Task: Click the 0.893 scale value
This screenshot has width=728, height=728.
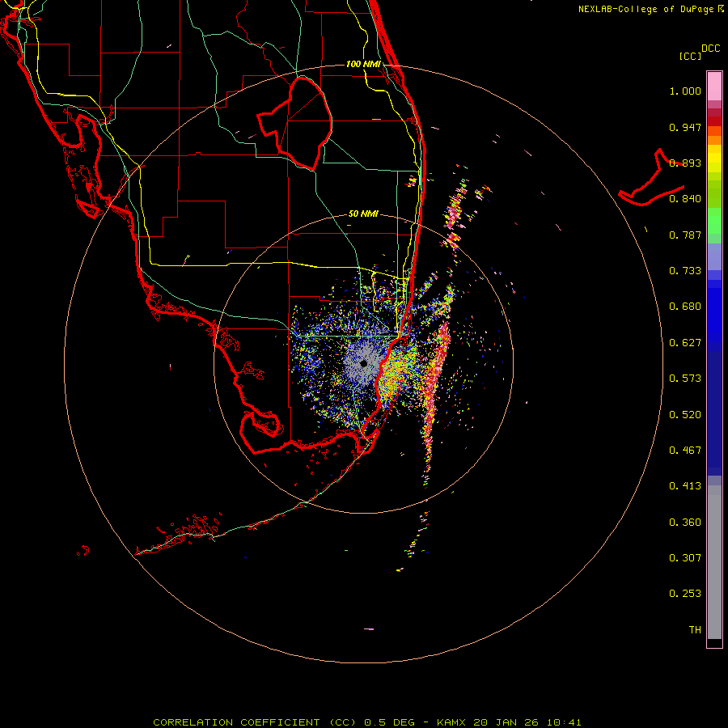Action: [x=685, y=163]
